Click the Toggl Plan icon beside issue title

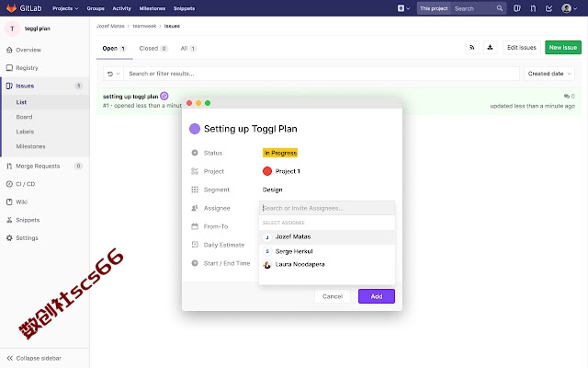[x=164, y=96]
